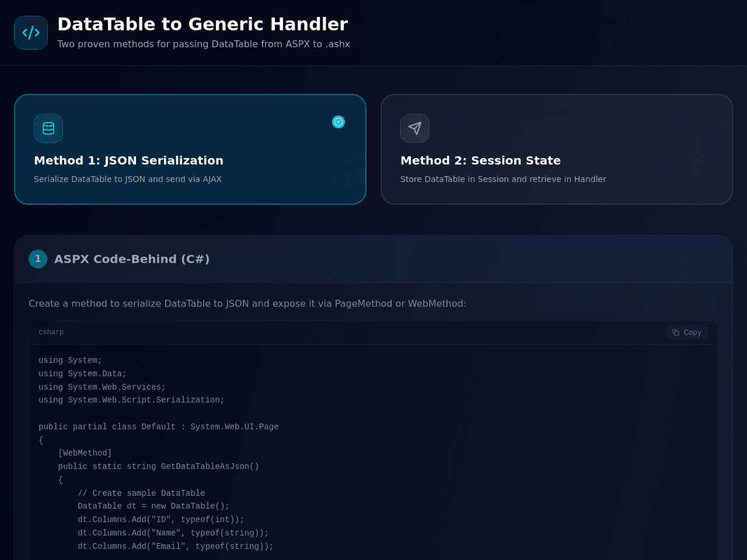Viewport: 747px width, 560px height.
Task: Click the dt.Columns.Add("ID") line
Action: (x=161, y=520)
